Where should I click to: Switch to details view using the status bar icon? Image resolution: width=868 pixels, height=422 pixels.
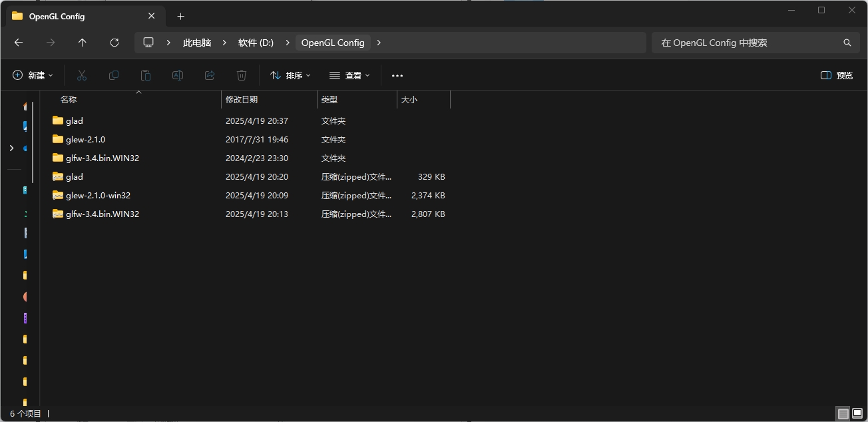(843, 414)
